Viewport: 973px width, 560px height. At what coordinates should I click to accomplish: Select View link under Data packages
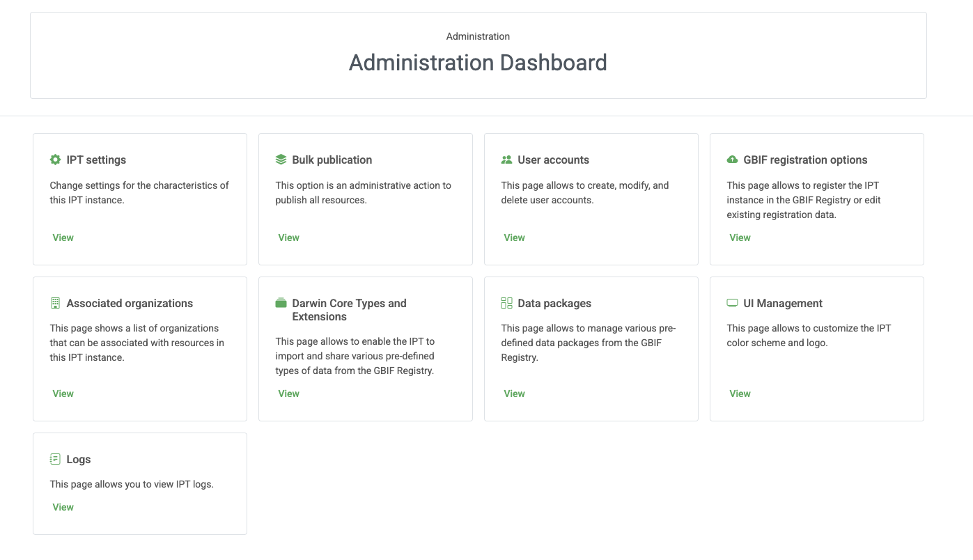514,394
